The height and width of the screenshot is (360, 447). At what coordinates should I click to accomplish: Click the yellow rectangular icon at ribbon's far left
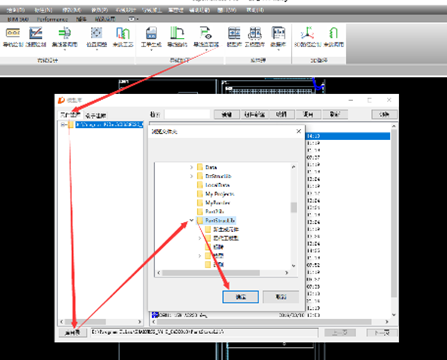[13, 33]
